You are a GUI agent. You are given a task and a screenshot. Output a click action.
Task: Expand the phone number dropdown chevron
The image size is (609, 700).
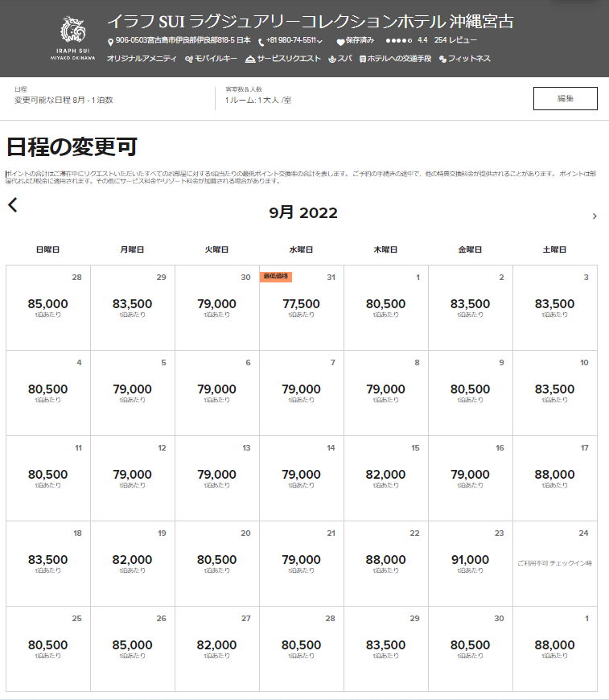coord(320,41)
